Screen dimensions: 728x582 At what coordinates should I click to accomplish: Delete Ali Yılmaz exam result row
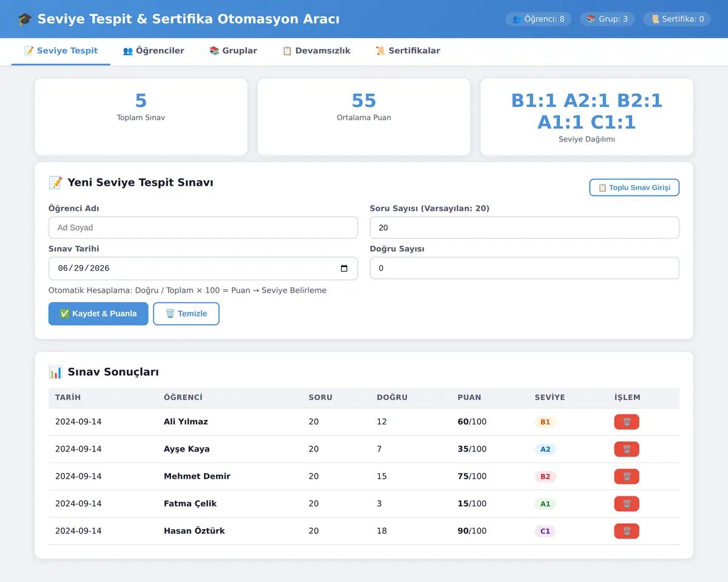click(x=626, y=422)
